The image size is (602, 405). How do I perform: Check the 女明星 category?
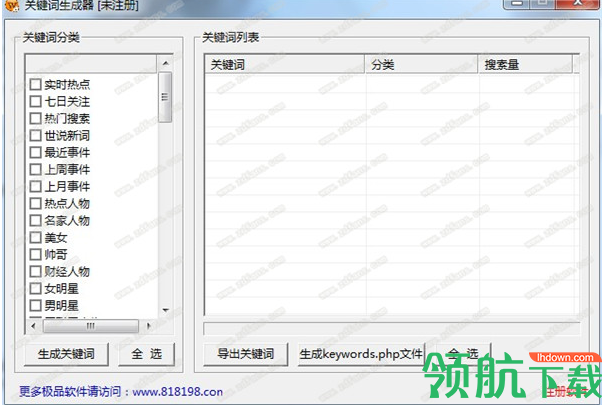click(x=35, y=288)
